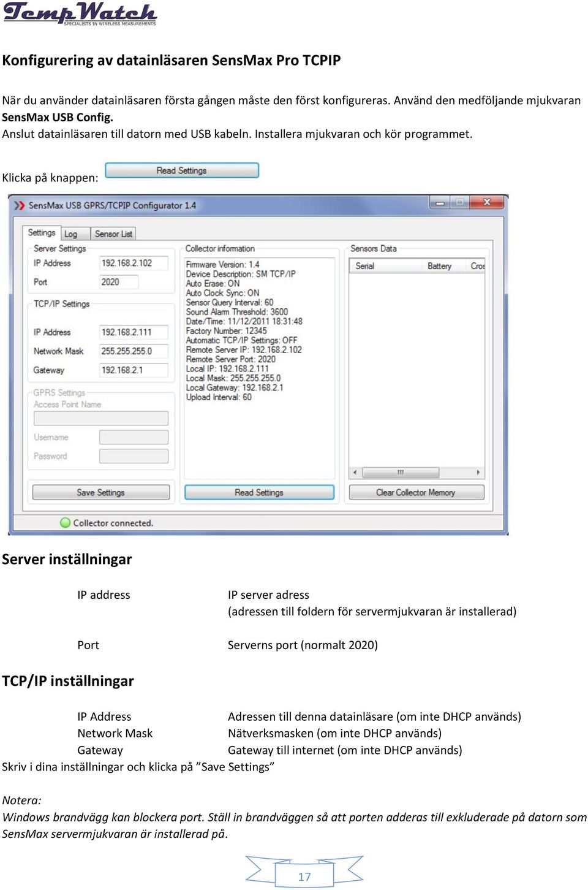Click the heading "Server inställningar"
Screen dimensions: 588x890
tap(67, 559)
